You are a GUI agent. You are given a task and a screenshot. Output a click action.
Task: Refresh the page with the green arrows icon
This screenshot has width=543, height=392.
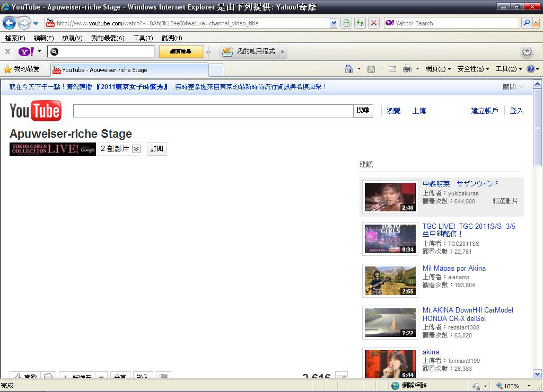360,23
